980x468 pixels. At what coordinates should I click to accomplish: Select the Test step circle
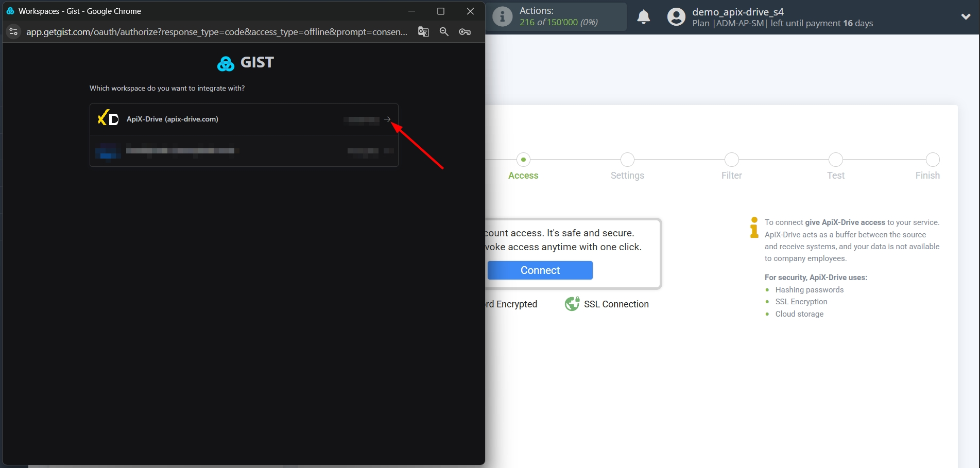pyautogui.click(x=835, y=160)
